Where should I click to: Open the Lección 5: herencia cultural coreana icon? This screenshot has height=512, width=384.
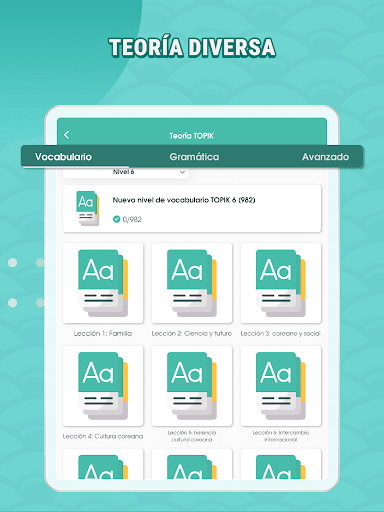pyautogui.click(x=192, y=386)
